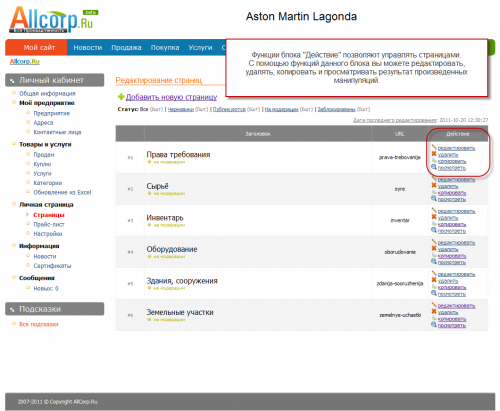
Task: Click the red X delete icon for Сырьё
Action: [434, 185]
